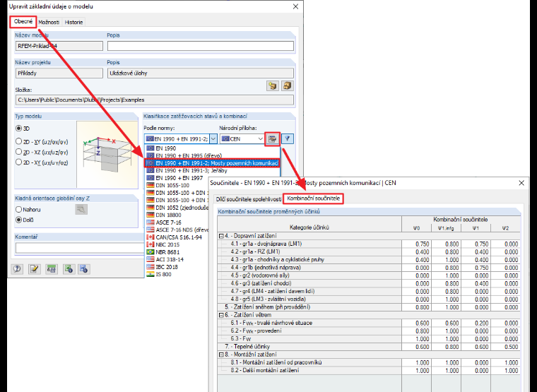Choose IBC 2018 standard
This screenshot has width=537, height=392.
tap(177, 267)
